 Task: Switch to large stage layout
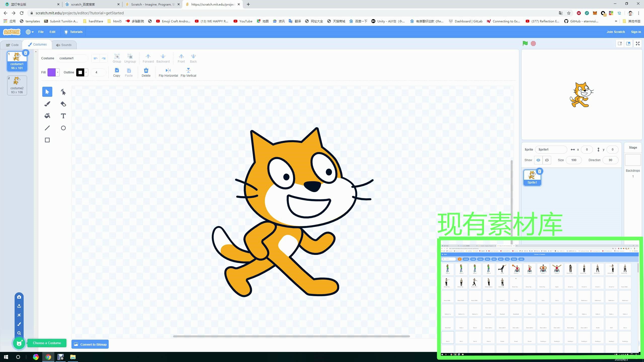click(x=628, y=43)
